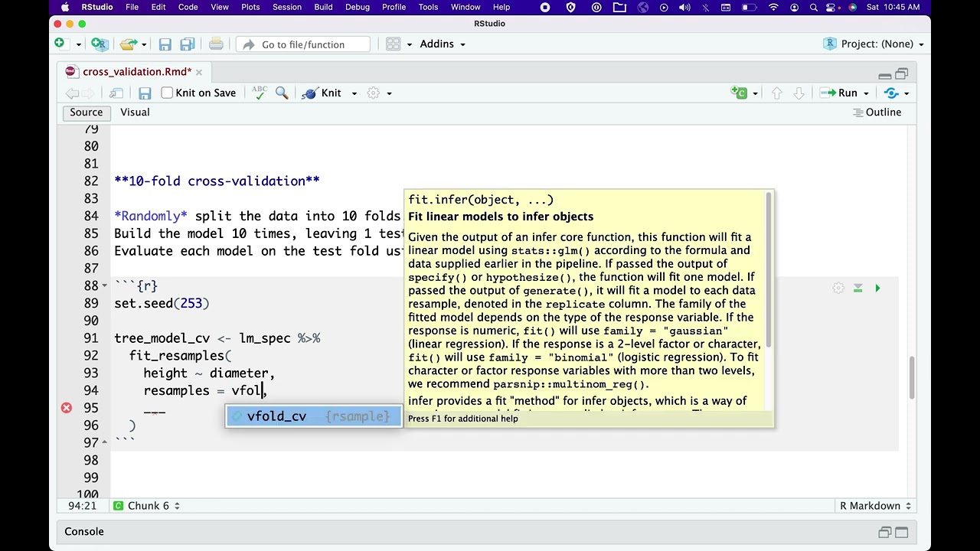This screenshot has width=980, height=551.
Task: Open chunk options gear on line 88
Action: pos(838,288)
